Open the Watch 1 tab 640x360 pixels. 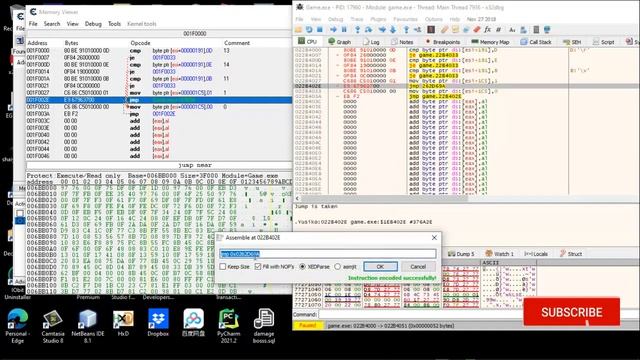pos(500,253)
